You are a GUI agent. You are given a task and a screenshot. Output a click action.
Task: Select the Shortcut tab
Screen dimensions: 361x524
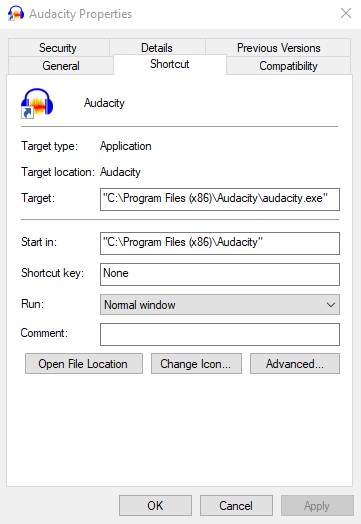pyautogui.click(x=170, y=64)
